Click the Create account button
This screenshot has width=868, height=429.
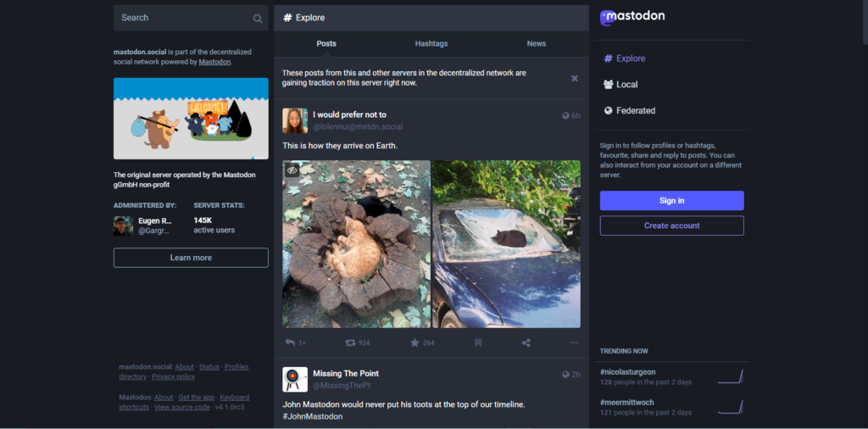coord(672,226)
